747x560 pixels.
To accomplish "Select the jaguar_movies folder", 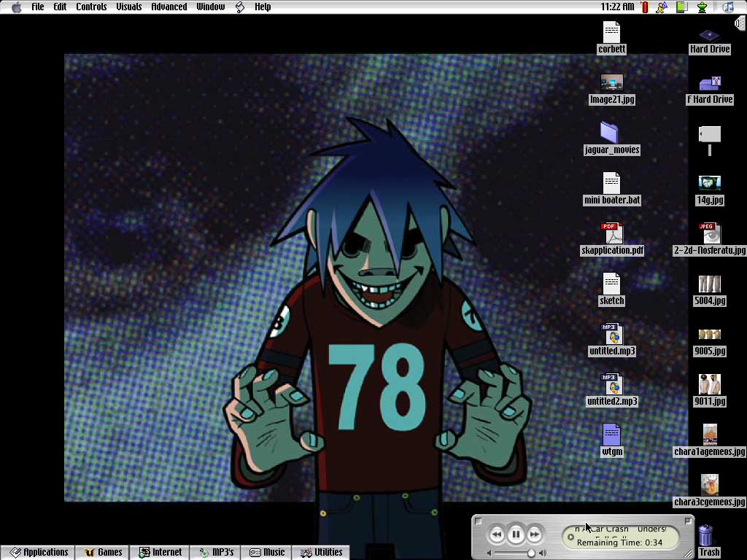I will click(610, 133).
